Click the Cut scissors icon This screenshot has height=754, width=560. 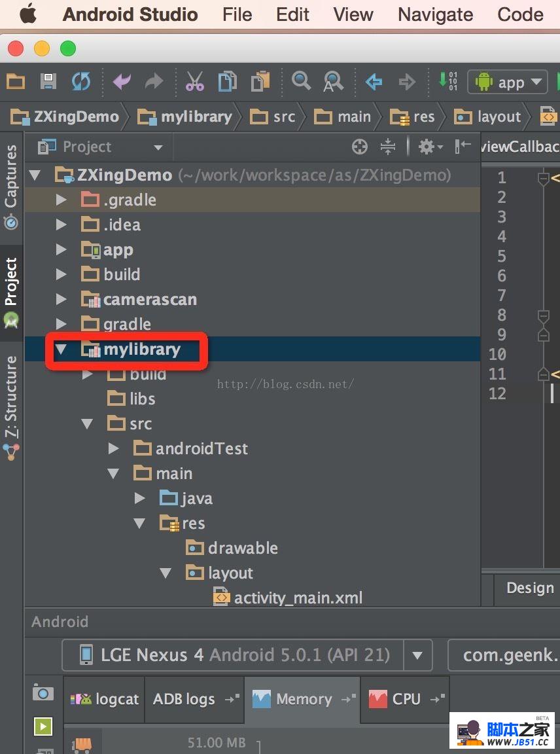195,81
